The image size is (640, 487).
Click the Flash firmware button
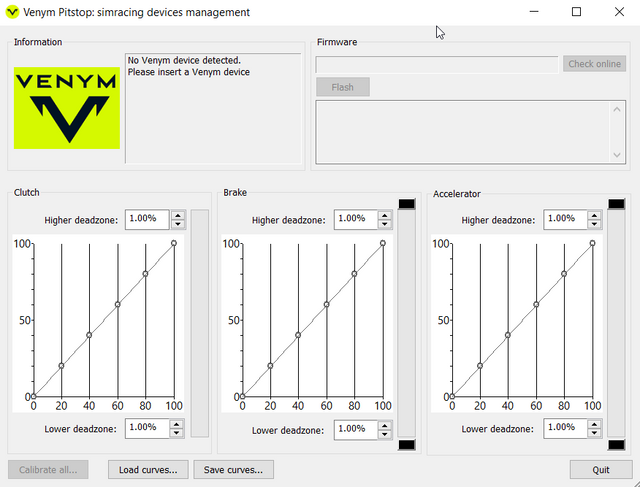point(342,87)
